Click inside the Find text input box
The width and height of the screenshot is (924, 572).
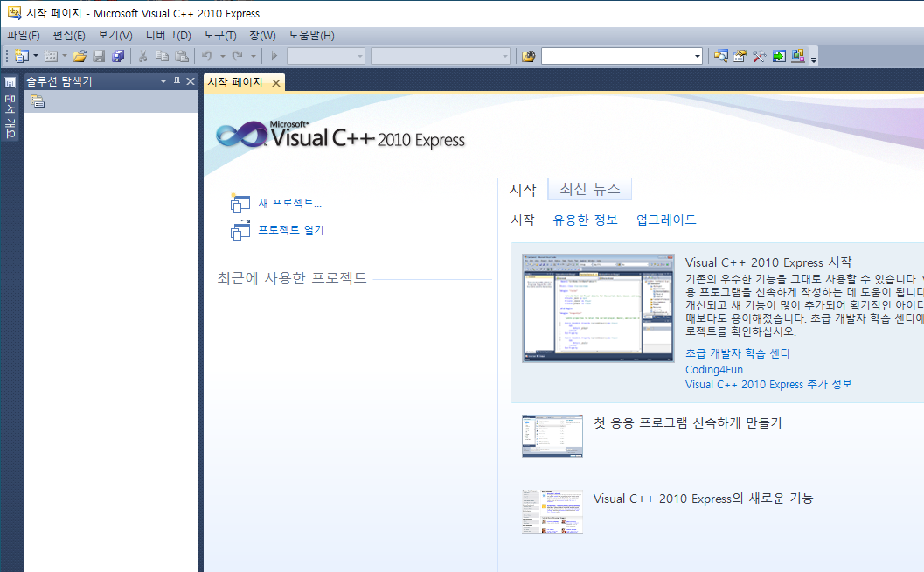[x=617, y=56]
